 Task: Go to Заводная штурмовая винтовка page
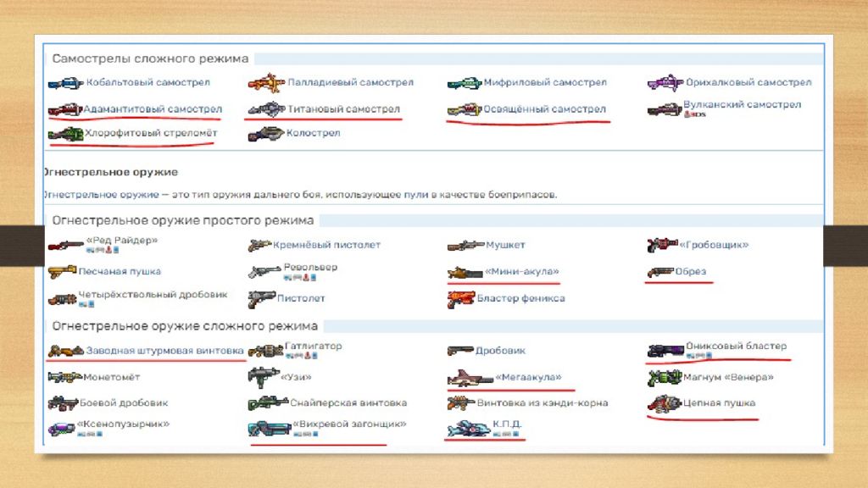pyautogui.click(x=164, y=350)
